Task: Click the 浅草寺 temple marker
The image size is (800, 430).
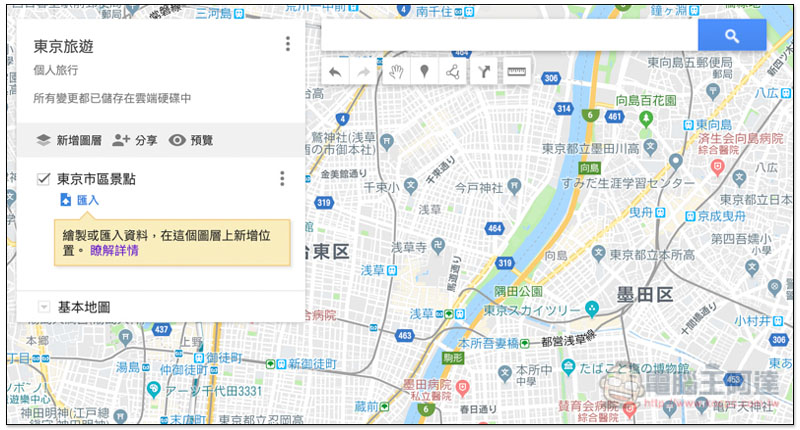Action: click(438, 245)
